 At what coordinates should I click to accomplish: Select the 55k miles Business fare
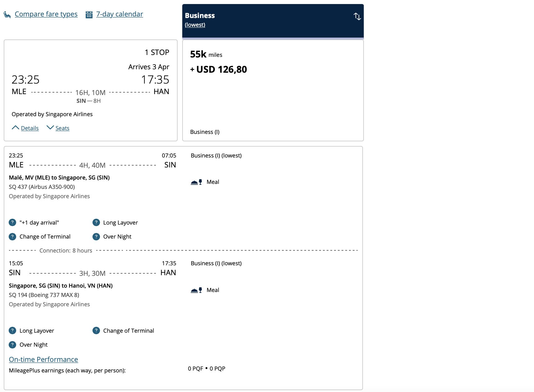point(273,90)
